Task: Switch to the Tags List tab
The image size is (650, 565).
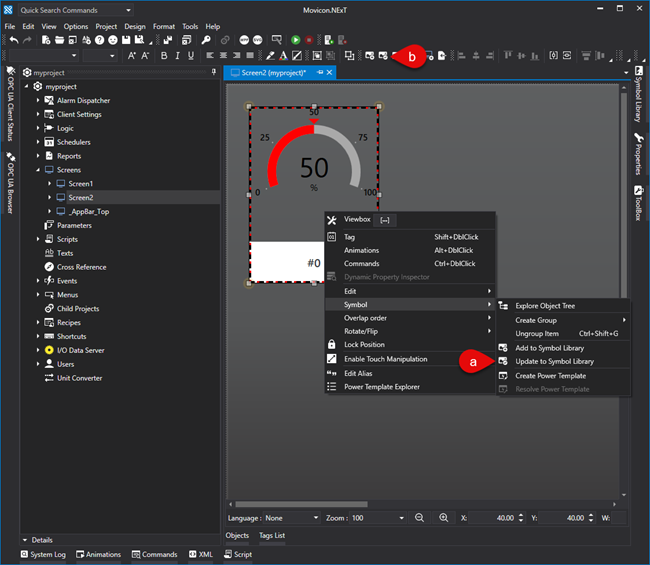Action: [272, 536]
